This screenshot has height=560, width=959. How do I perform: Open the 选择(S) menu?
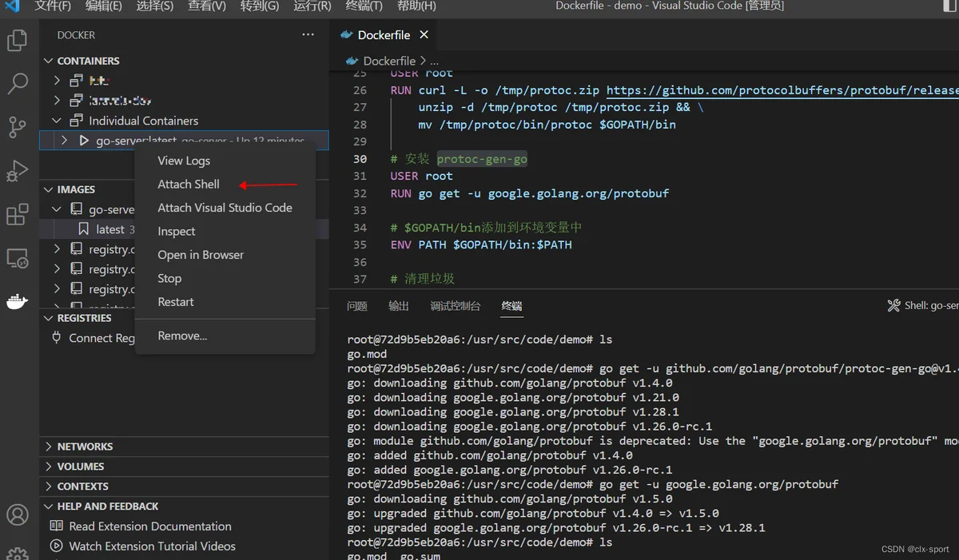point(155,6)
